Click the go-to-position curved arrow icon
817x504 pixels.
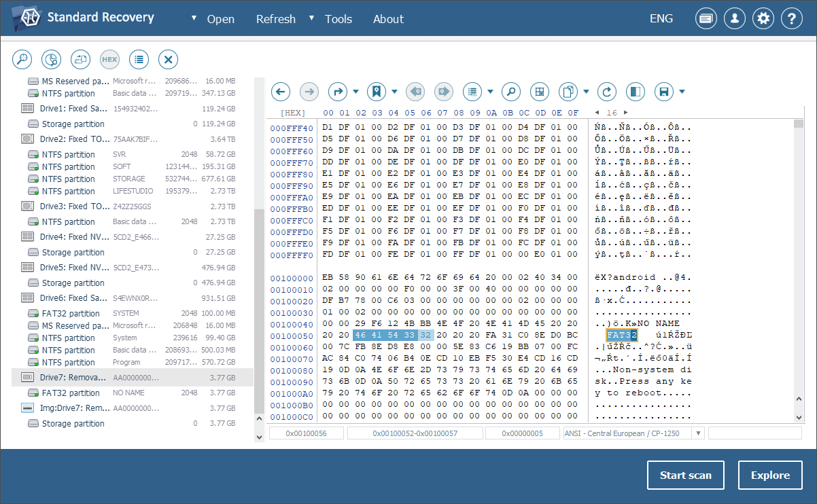click(338, 91)
